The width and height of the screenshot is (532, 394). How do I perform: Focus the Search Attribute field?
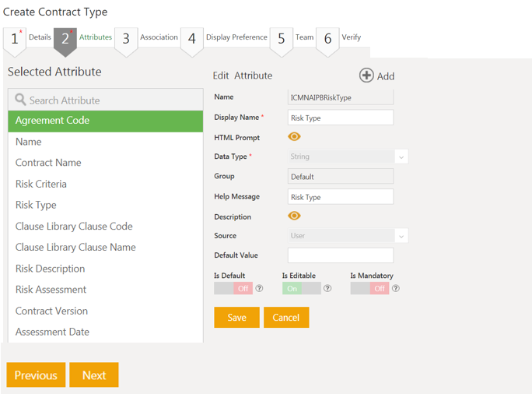106,100
